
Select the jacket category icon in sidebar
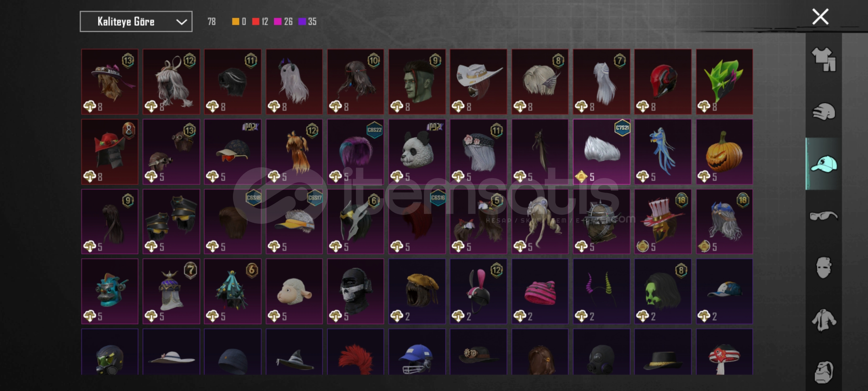tap(824, 320)
